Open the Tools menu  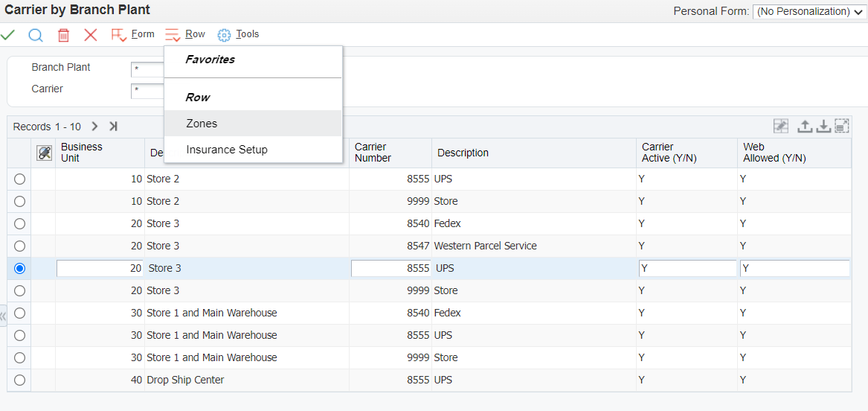[239, 34]
